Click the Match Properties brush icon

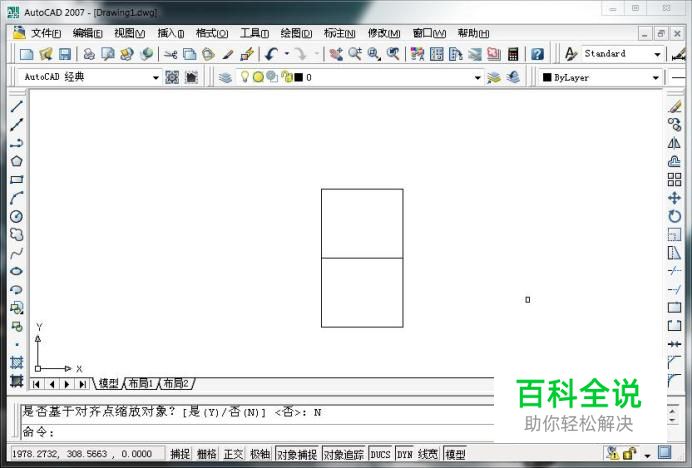tap(228, 54)
